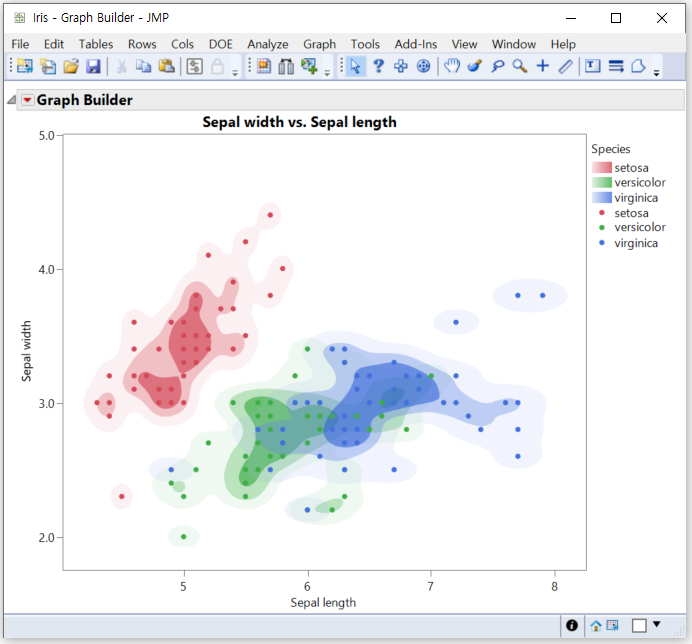Click the 'Sepal width' y-axis label
The height and width of the screenshot is (644, 692).
coord(26,351)
